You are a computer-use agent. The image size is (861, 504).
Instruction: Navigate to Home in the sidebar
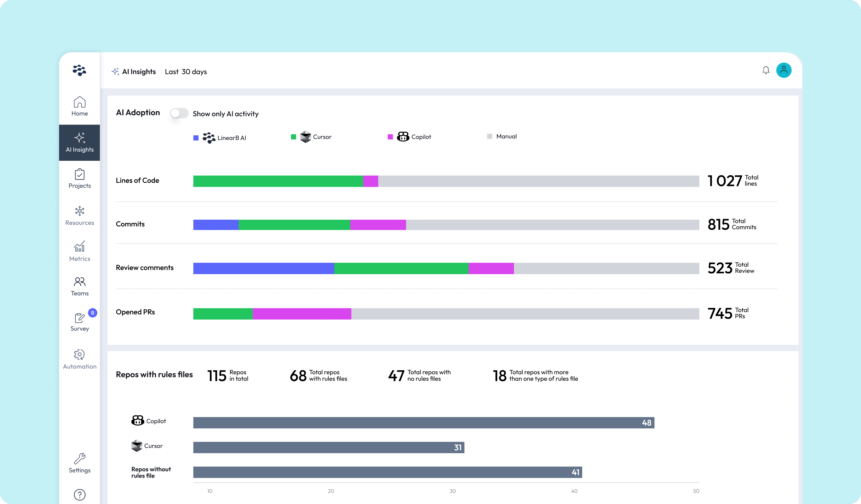[x=79, y=106]
